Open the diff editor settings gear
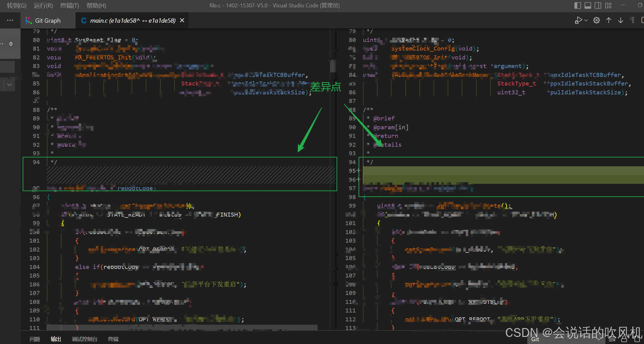The image size is (644, 344). pos(597,20)
